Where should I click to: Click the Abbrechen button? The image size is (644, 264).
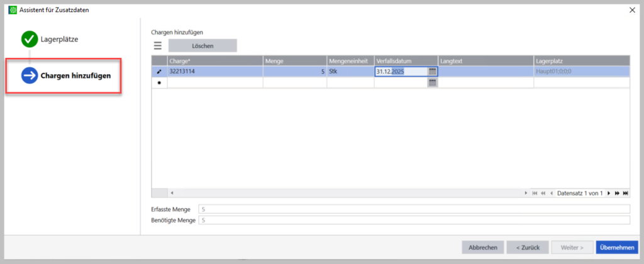coord(482,247)
